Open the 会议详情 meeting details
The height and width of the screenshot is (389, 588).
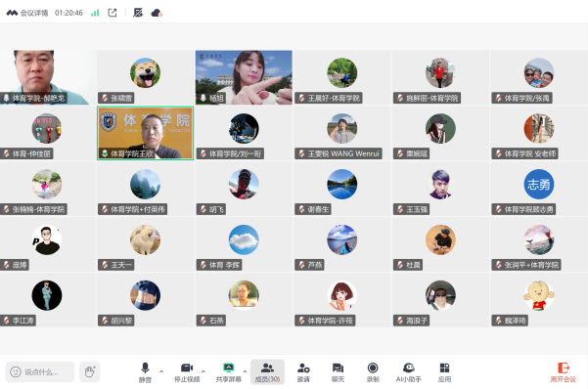click(27, 13)
